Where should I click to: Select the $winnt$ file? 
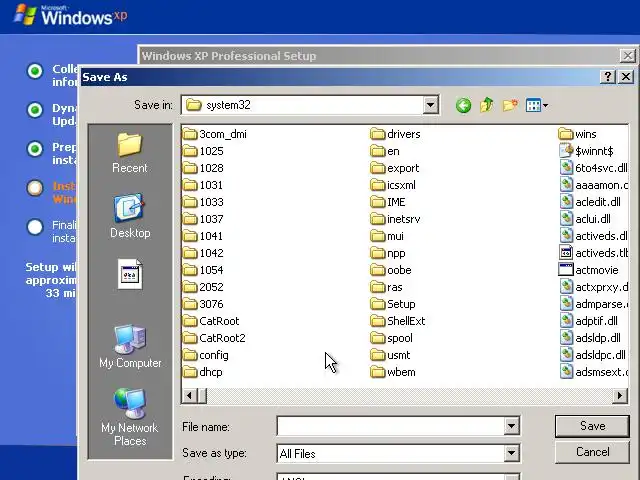586,151
